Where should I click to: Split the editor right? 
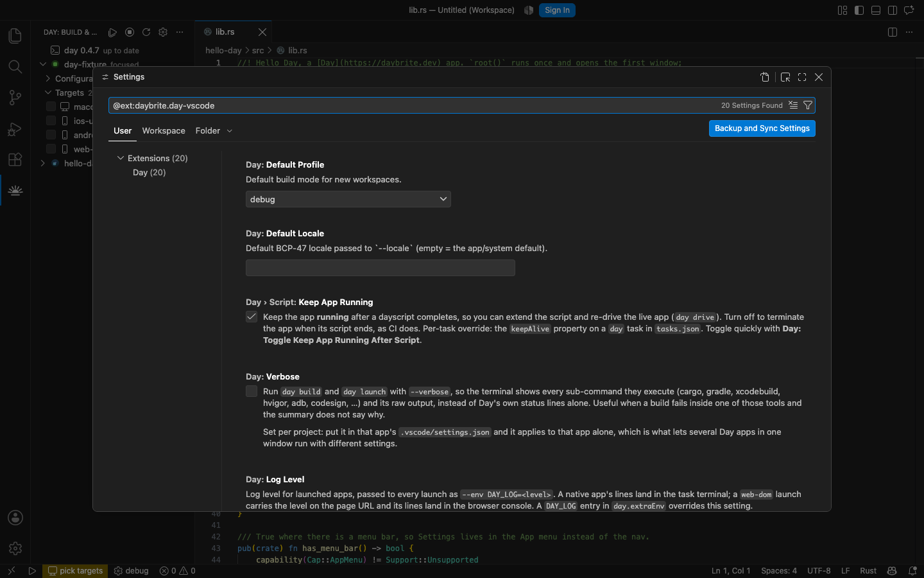click(x=893, y=32)
